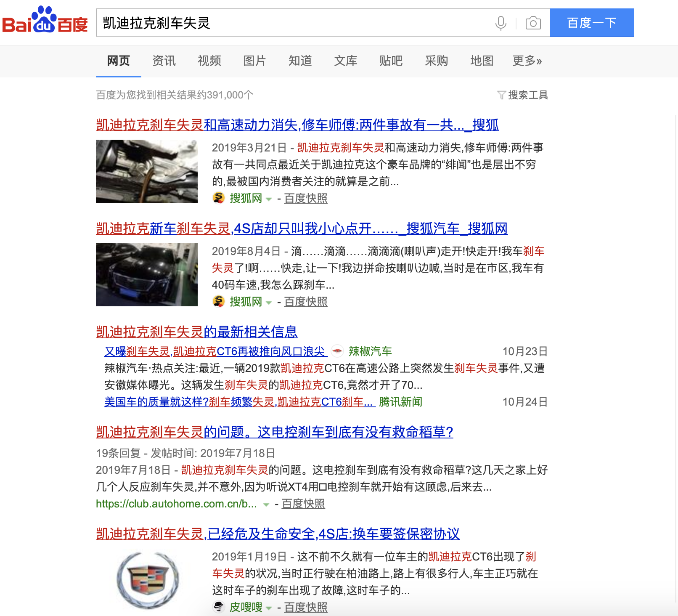The height and width of the screenshot is (616, 678).
Task: Expand 皮嗖嗖 source dropdown arrow
Action: point(269,608)
